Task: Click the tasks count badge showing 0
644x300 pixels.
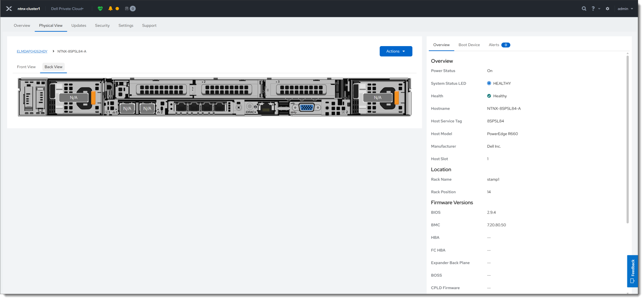Action: (133, 9)
